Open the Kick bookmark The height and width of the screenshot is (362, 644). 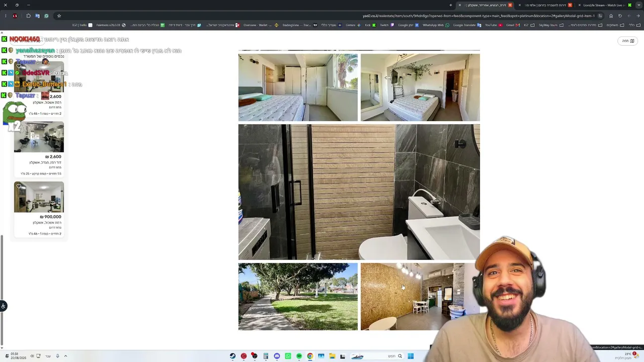pyautogui.click(x=370, y=25)
